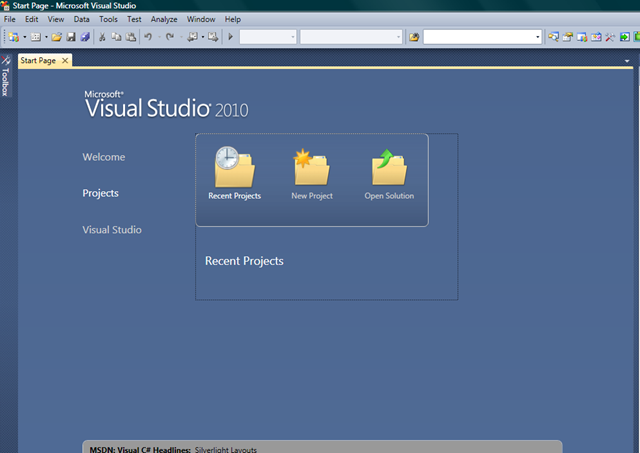This screenshot has width=640, height=453.
Task: Click the Open Solution green-arrow folder icon
Action: tap(389, 167)
